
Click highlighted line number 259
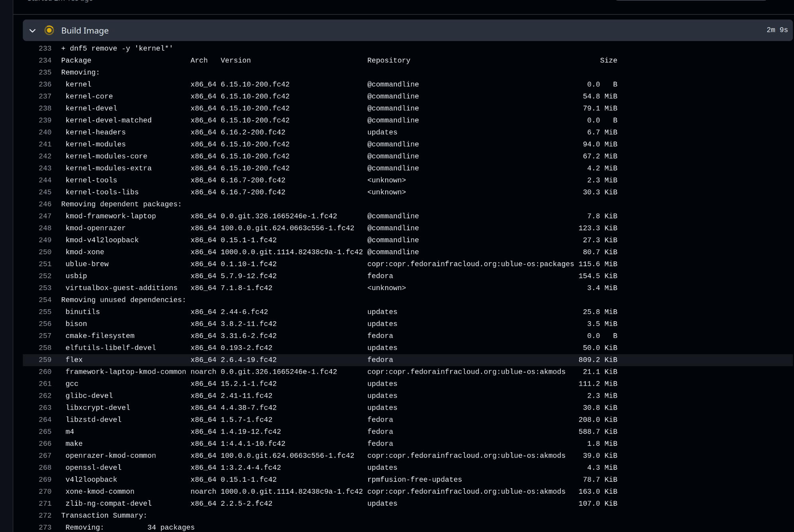pos(45,360)
